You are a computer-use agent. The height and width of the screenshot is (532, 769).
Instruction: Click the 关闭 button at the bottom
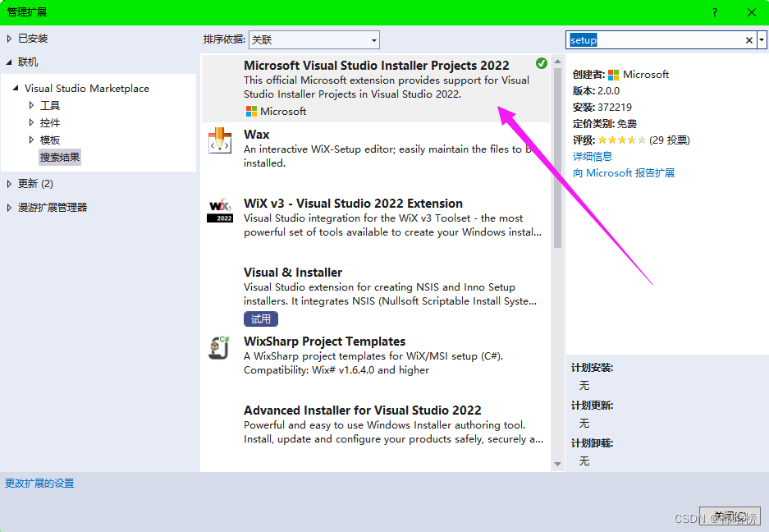pos(728,516)
